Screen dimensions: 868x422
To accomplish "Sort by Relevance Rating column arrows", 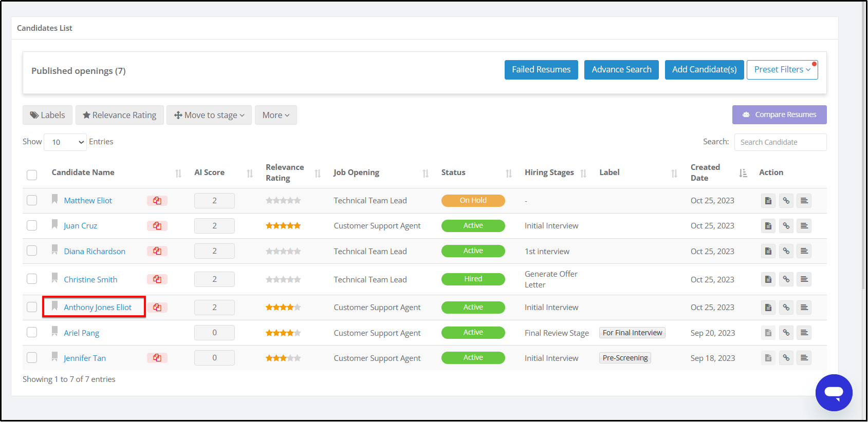I will tap(318, 174).
